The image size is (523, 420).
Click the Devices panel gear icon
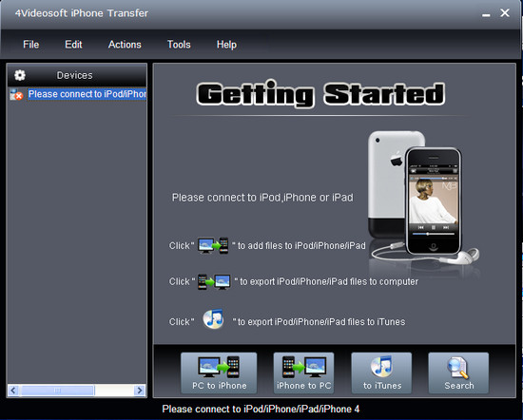pos(20,75)
